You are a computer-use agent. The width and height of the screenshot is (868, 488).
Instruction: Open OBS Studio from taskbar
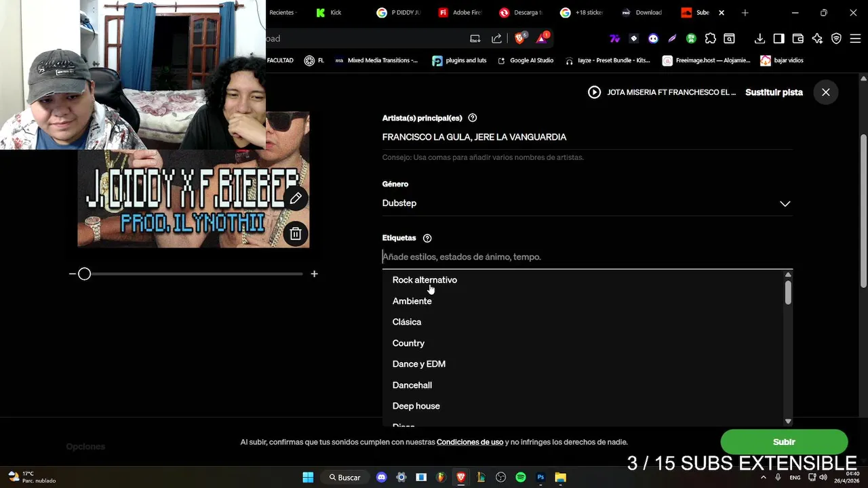500,477
